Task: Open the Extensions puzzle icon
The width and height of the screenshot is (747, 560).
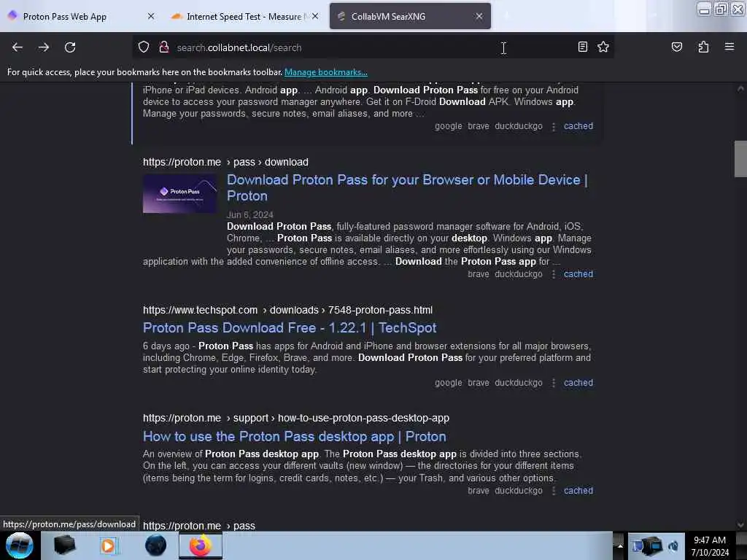Action: pyautogui.click(x=703, y=47)
